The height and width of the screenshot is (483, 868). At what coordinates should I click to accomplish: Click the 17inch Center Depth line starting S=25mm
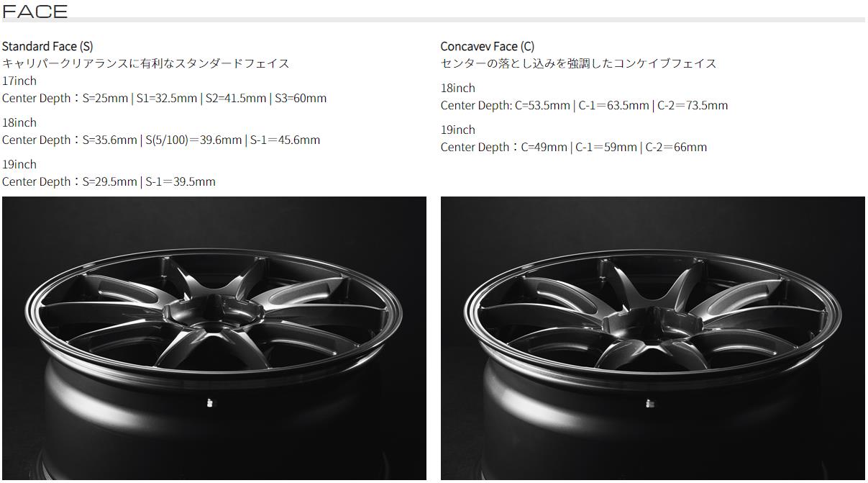coord(164,98)
